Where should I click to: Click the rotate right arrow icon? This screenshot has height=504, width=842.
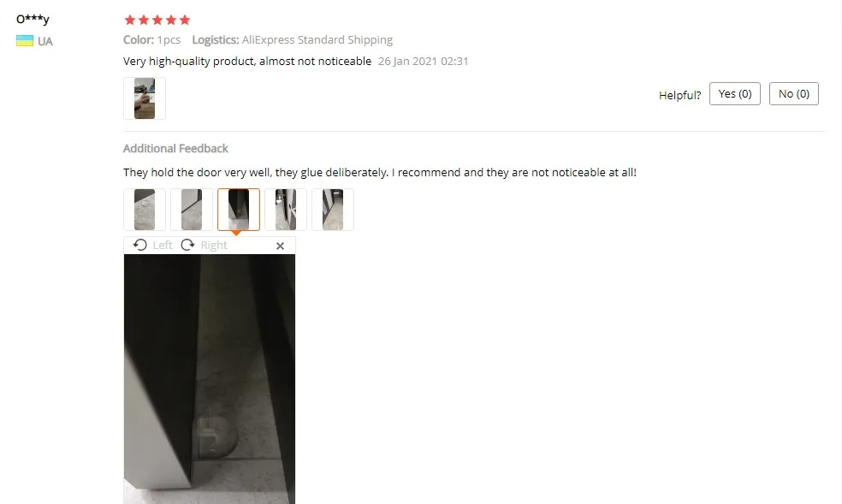188,245
